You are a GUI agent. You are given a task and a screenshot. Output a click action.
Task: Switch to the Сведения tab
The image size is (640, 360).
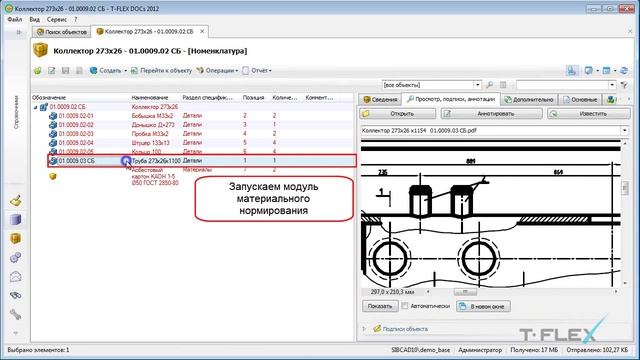tap(380, 99)
